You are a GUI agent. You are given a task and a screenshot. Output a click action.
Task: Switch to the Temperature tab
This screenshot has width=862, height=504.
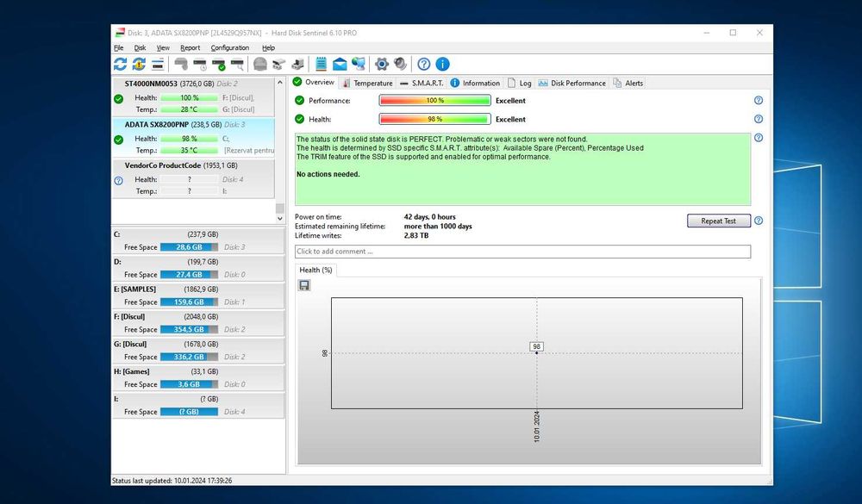(x=367, y=83)
